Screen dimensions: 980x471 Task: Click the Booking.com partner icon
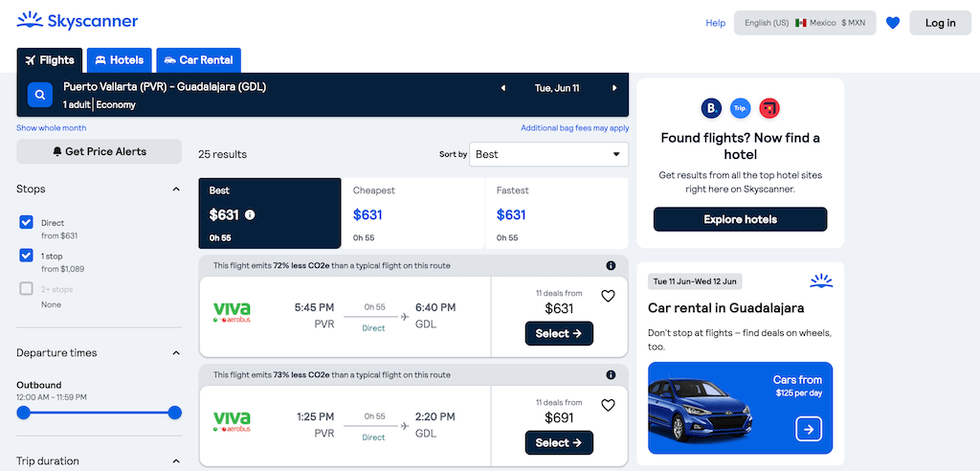pos(711,109)
